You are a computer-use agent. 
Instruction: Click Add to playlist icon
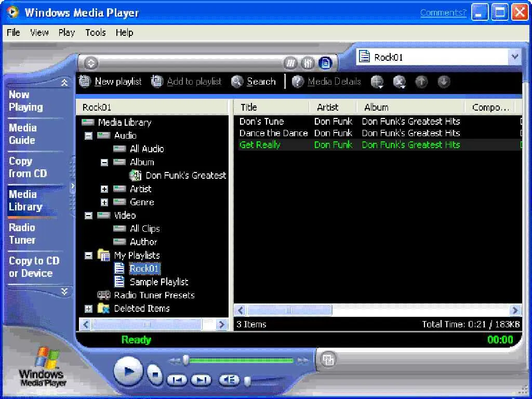157,82
